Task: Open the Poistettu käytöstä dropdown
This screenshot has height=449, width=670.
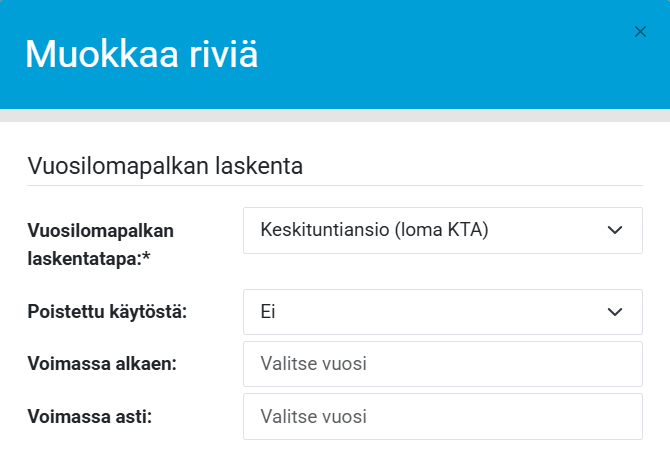Action: tap(442, 312)
